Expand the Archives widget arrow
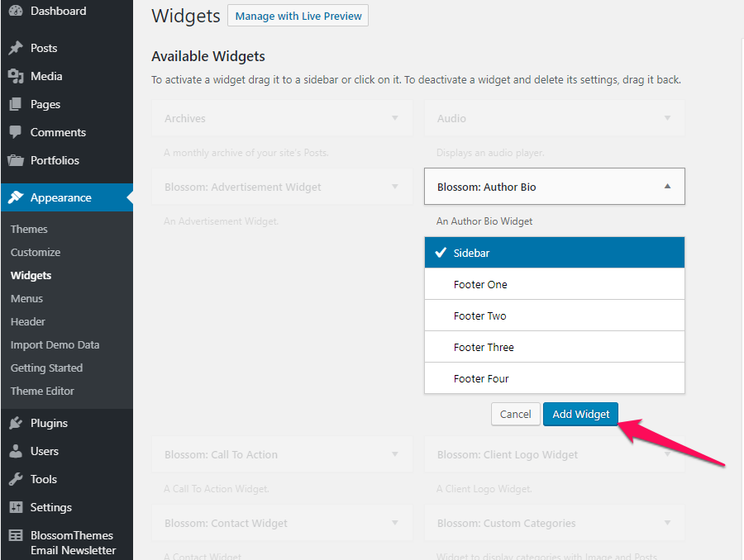 pos(395,118)
